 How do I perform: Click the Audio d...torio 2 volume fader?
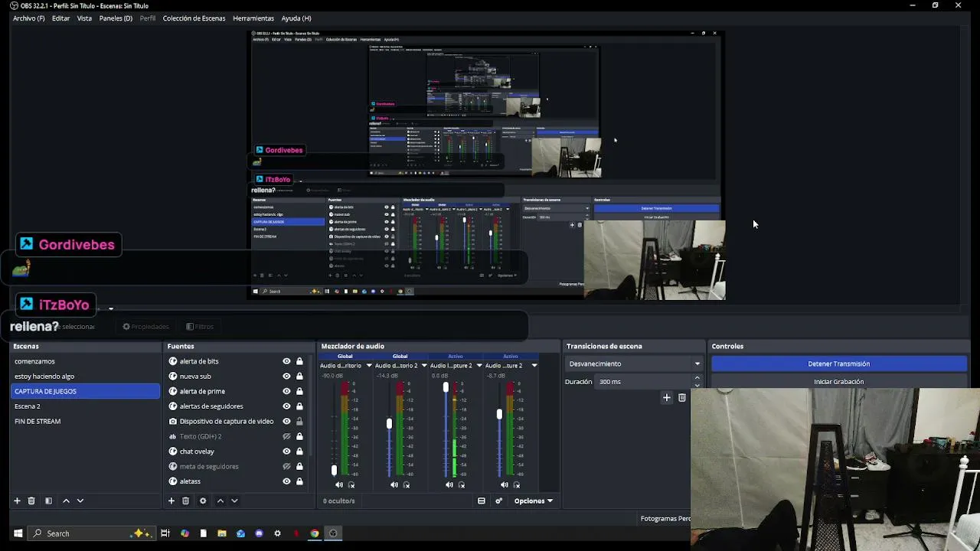pos(389,423)
